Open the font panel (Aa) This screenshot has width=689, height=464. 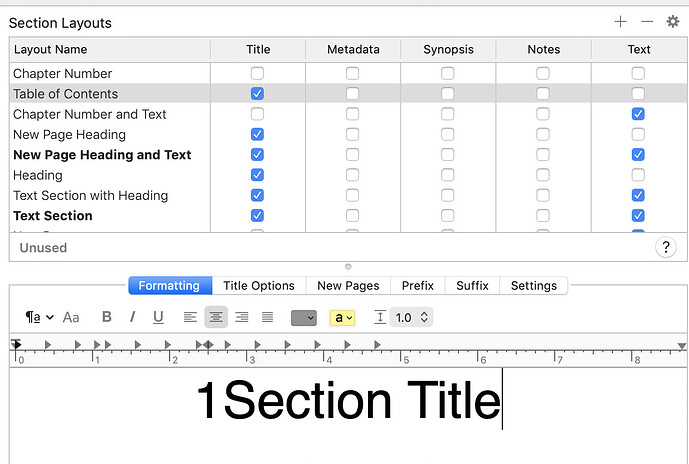pyautogui.click(x=71, y=317)
